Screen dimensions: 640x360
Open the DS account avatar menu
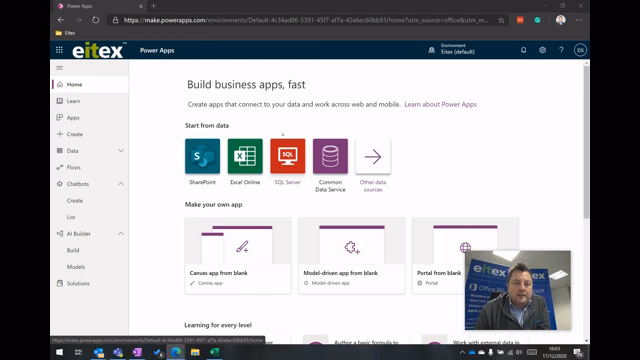tap(580, 50)
